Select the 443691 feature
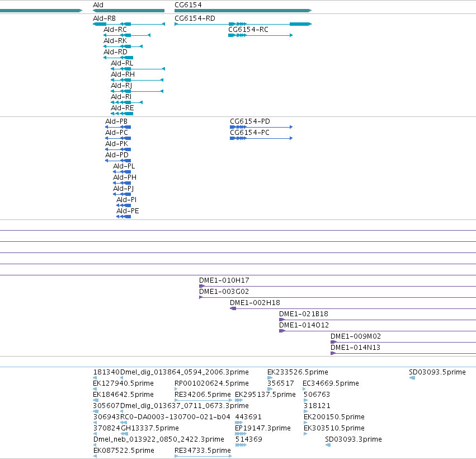This screenshot has height=459, width=476. pos(248,418)
